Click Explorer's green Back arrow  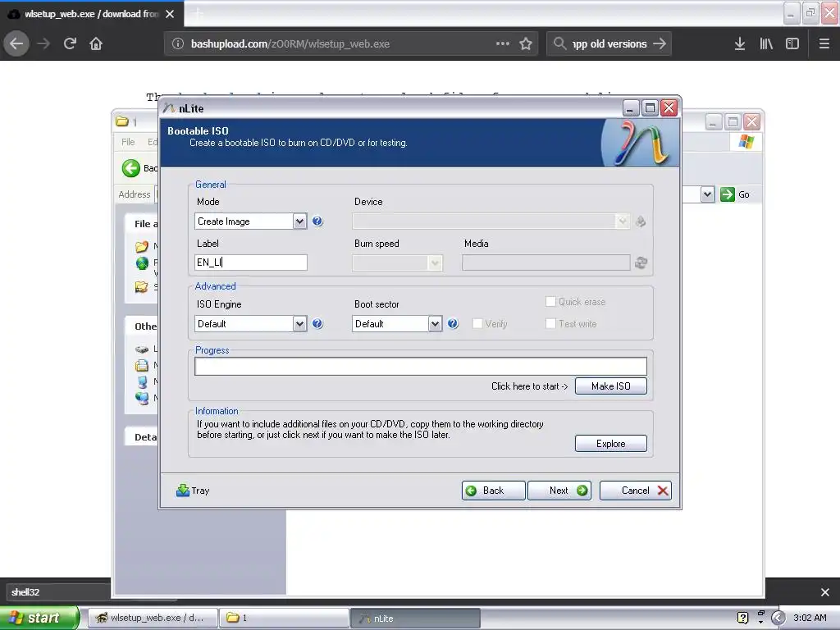130,168
